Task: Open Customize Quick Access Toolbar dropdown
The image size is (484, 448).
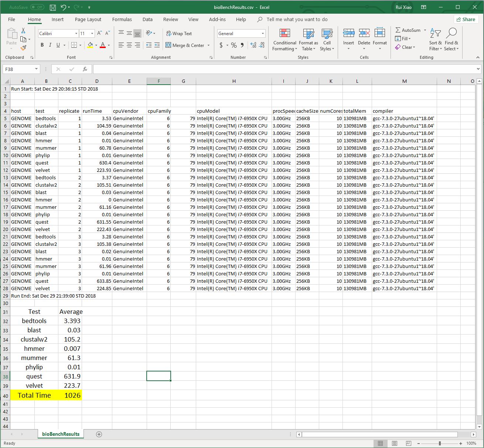Action: [x=89, y=7]
